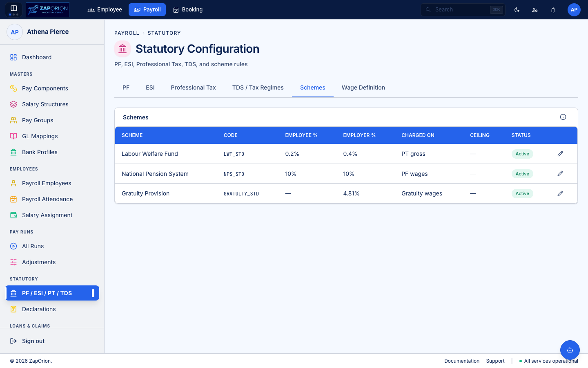Open Declarations
This screenshot has height=368, width=588.
coord(52,309)
